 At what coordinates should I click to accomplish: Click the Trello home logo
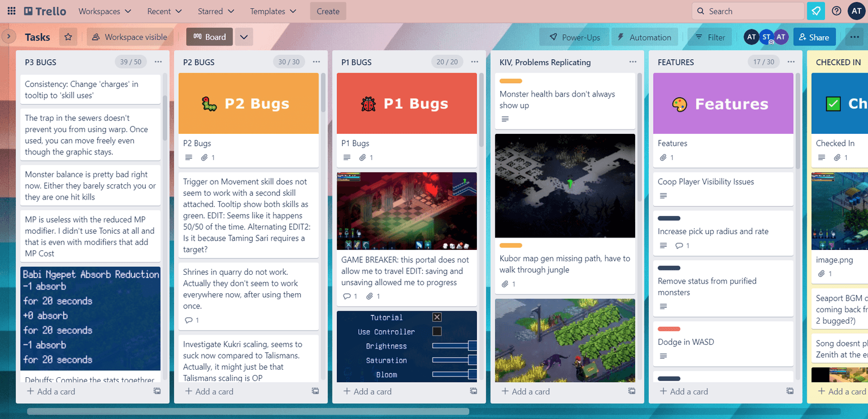tap(45, 11)
